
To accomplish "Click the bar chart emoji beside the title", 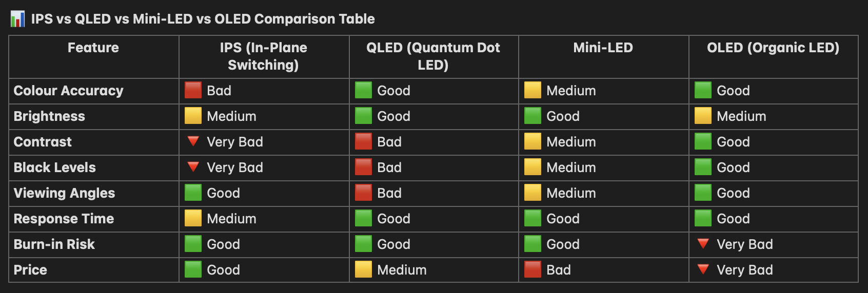I will (x=17, y=19).
